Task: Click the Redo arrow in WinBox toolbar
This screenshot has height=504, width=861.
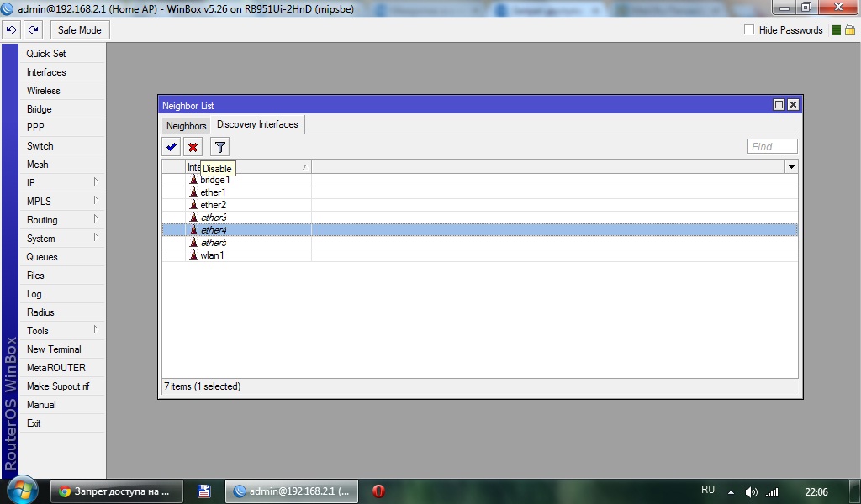Action: (34, 30)
